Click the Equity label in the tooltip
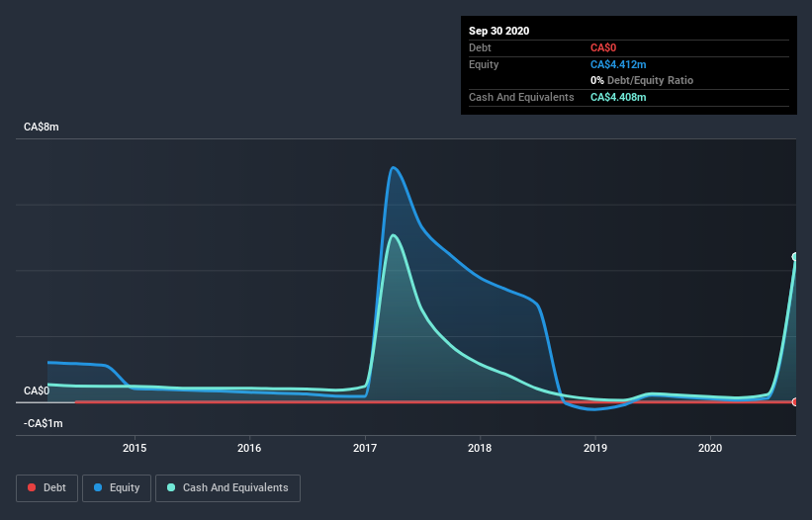 [484, 64]
